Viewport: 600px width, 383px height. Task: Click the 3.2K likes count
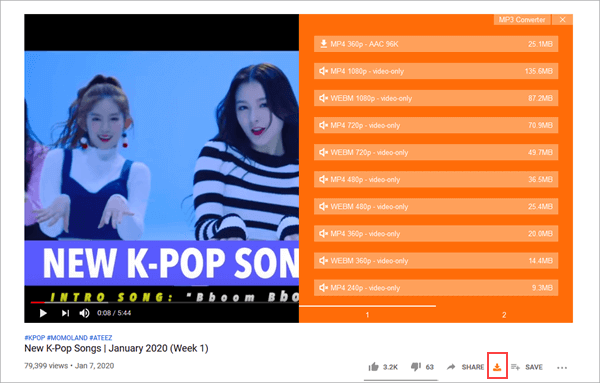[x=390, y=367]
